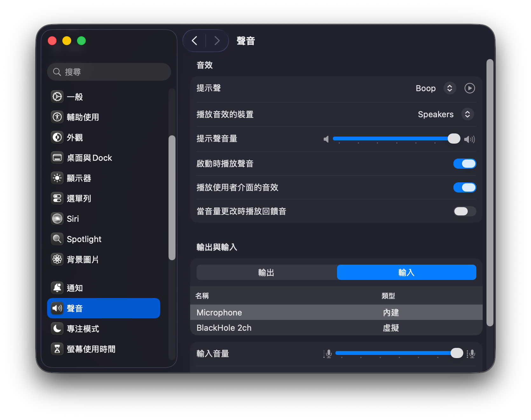Select 背景圖片 wallpaper icon
Viewport: 531px width, 420px height.
(57, 259)
